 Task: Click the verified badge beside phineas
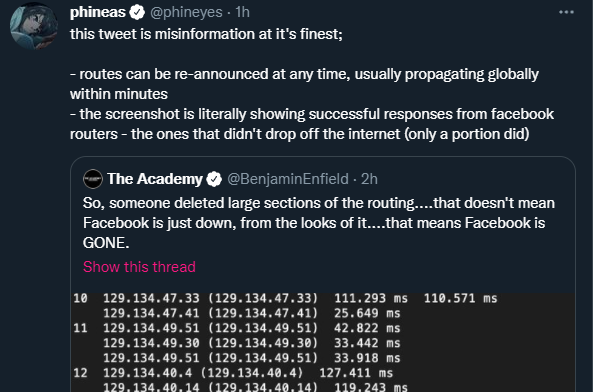[x=137, y=12]
